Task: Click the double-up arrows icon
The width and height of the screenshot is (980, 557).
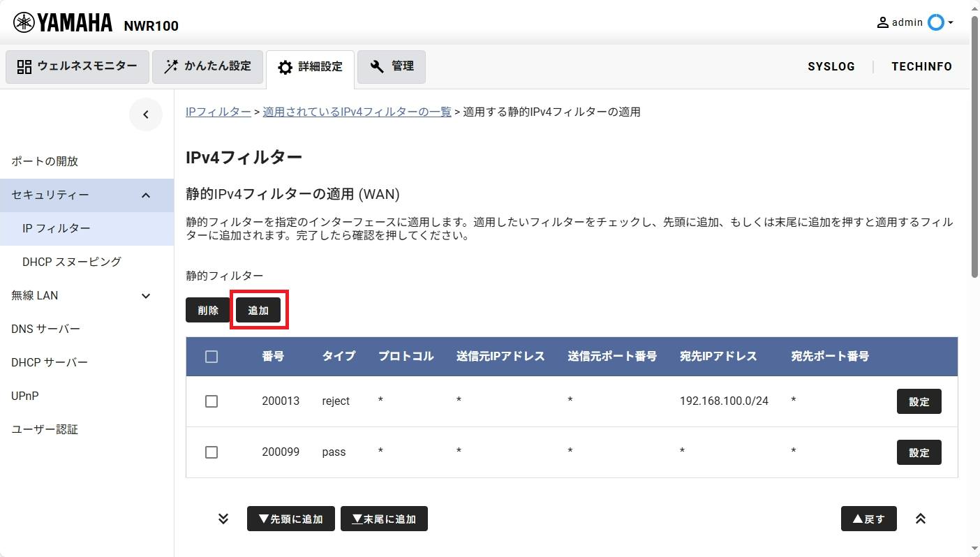Action: pyautogui.click(x=921, y=519)
